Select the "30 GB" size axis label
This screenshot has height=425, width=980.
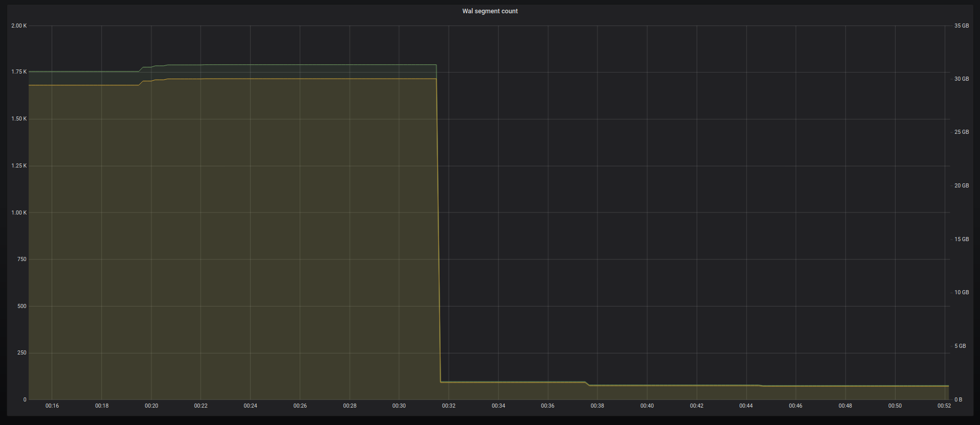[962, 79]
